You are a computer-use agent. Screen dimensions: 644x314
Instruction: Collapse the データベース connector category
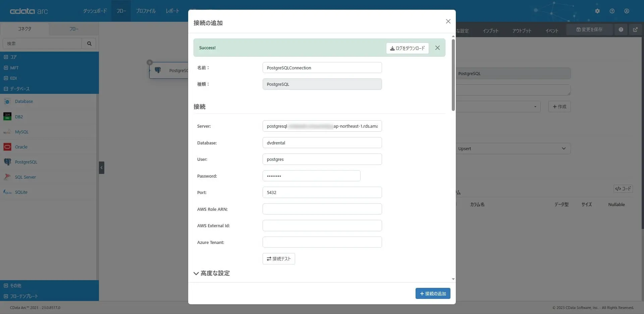[x=6, y=89]
